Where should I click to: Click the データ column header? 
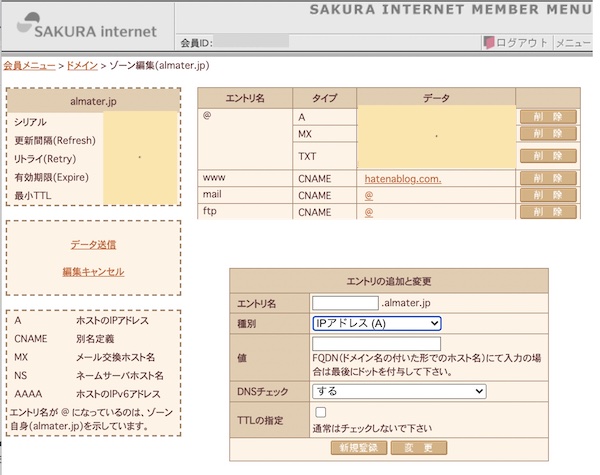click(x=436, y=98)
